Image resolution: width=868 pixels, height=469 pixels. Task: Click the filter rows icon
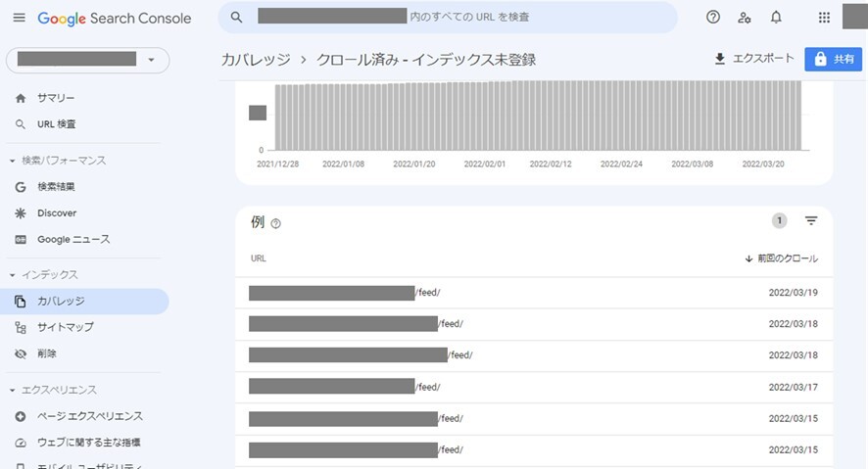pos(811,221)
